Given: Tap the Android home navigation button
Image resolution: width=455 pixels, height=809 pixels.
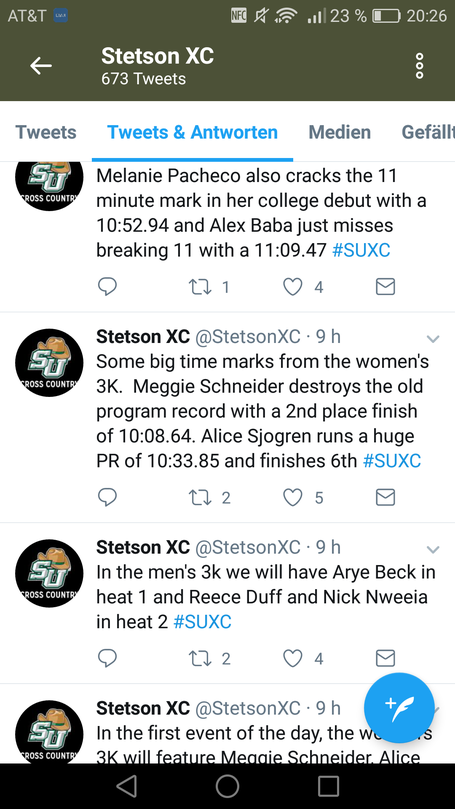Looking at the screenshot, I should [x=227, y=786].
